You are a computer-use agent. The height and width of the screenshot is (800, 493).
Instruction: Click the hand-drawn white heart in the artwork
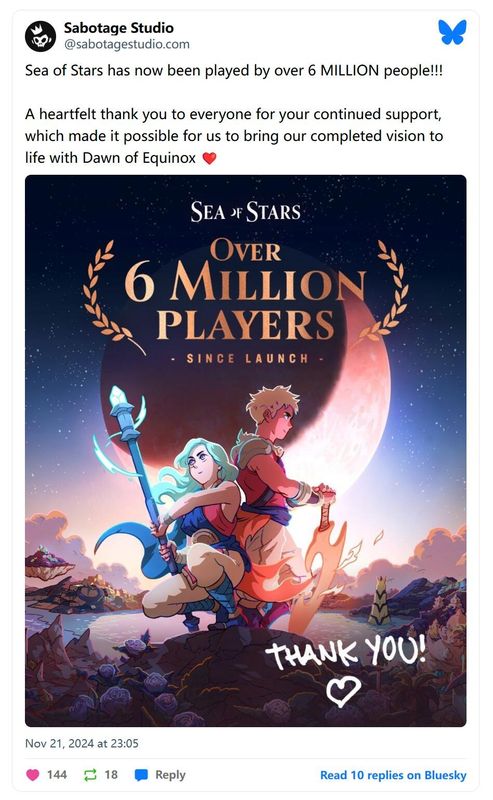(343, 691)
